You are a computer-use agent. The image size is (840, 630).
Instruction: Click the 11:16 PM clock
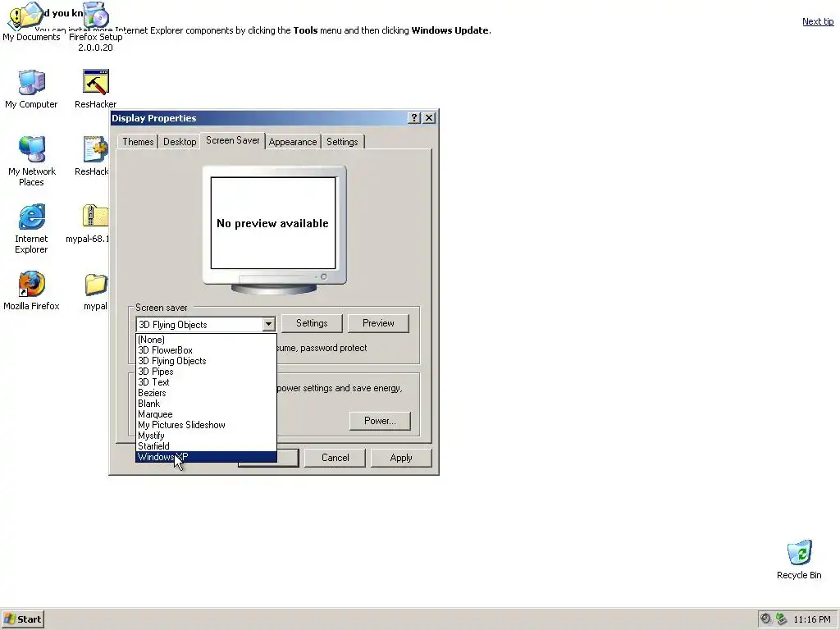click(811, 619)
